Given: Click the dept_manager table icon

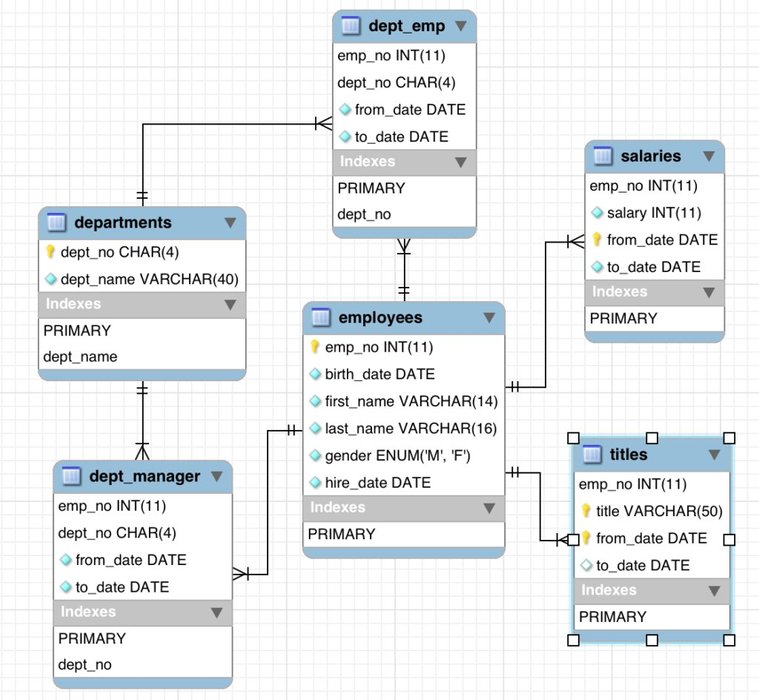Looking at the screenshot, I should pos(71,476).
